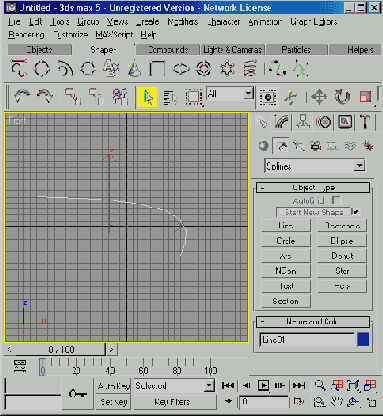Click the Section button

[x=286, y=301]
